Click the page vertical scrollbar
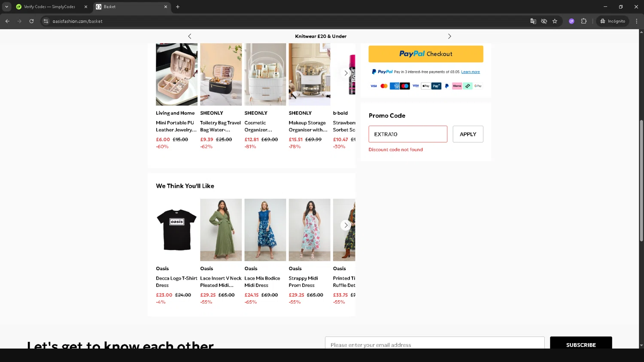 click(641, 180)
